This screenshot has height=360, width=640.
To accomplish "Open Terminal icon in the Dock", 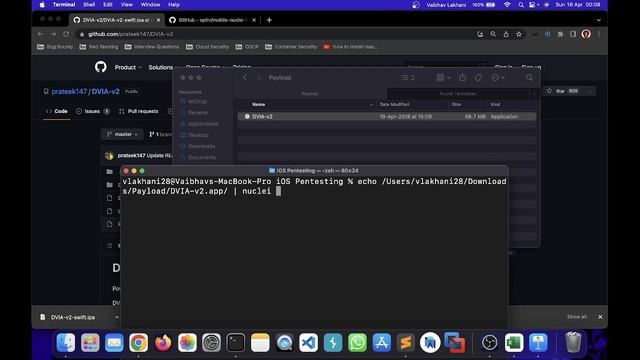I will pos(236,342).
